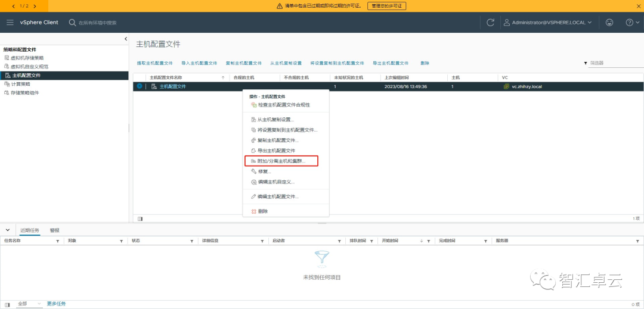Click 删除 in the top toolbar
This screenshot has height=309, width=644.
[425, 63]
